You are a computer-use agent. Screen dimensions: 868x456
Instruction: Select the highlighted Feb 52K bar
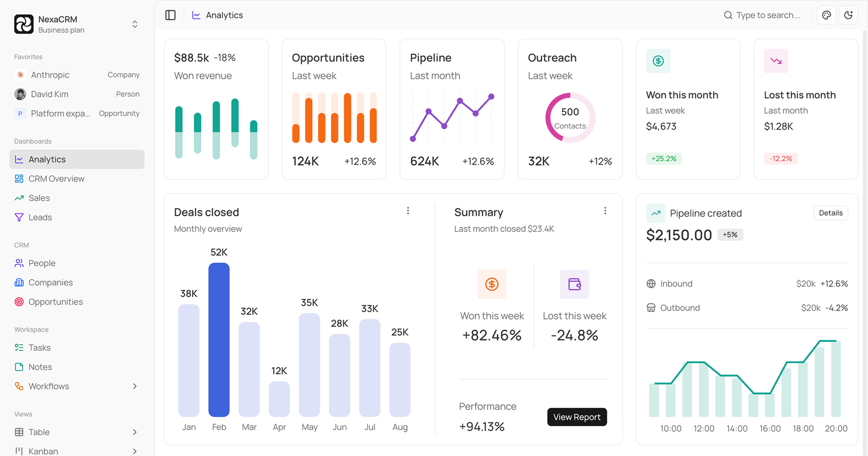coord(219,340)
